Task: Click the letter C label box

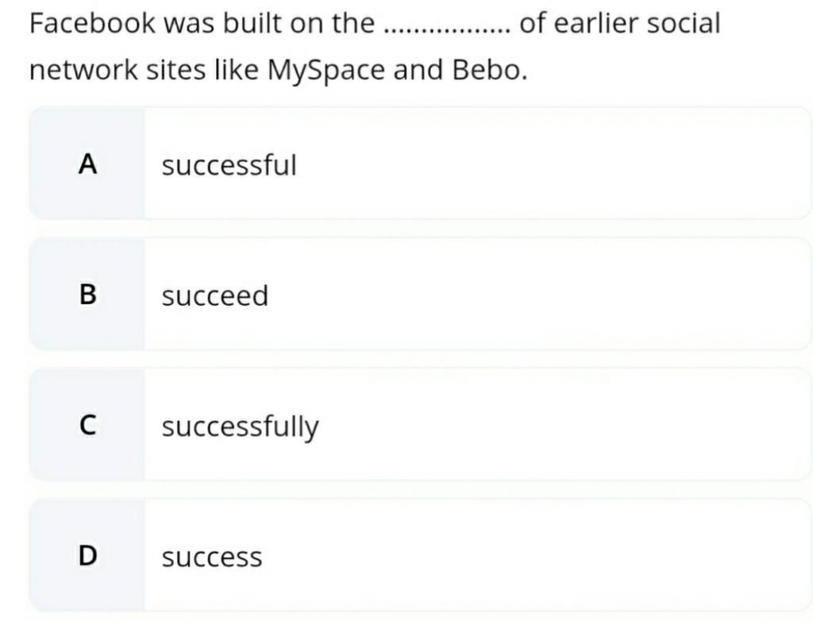Action: click(87, 425)
